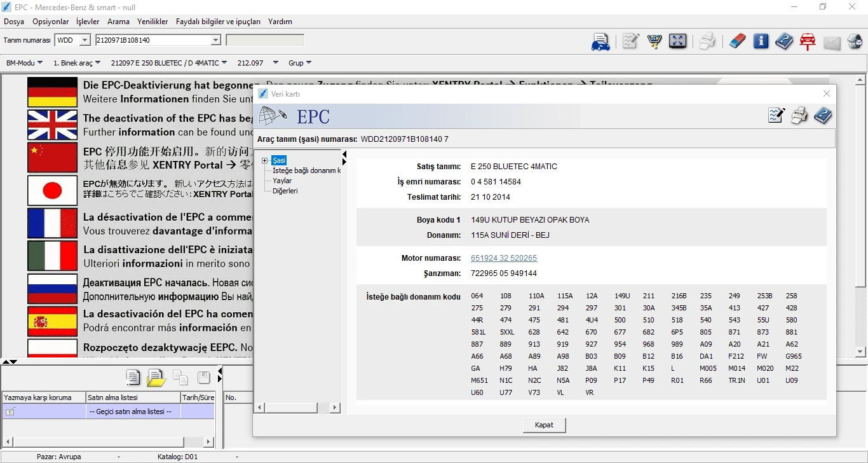Expand the Grup dropdown
868x463 pixels.
[300, 63]
